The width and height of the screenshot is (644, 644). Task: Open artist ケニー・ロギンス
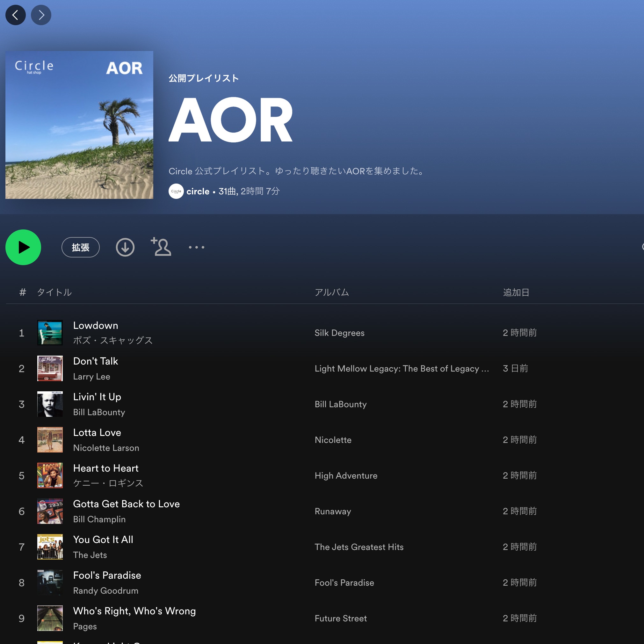(x=108, y=483)
